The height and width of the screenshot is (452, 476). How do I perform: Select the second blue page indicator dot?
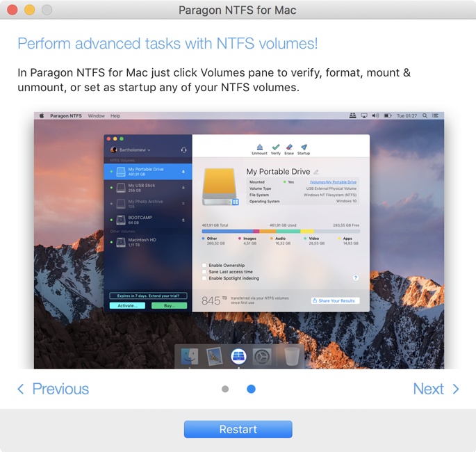coord(251,389)
